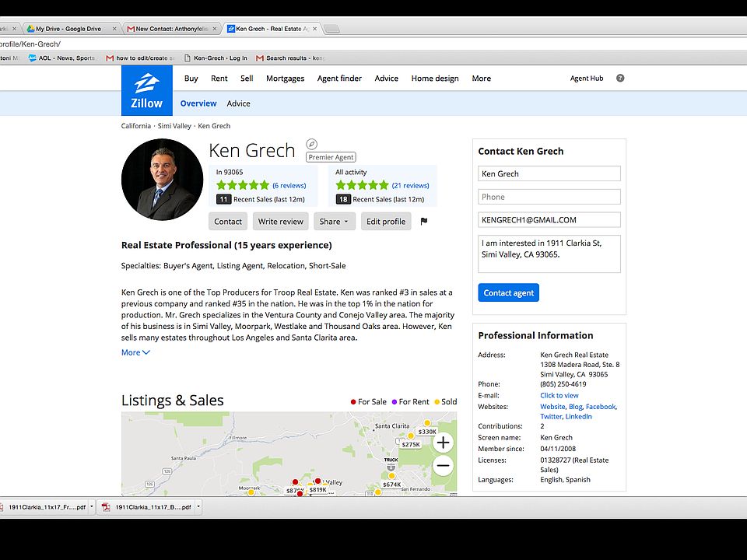
Task: Open the 'how to edit/create' Gmail bookmark
Action: click(141, 58)
